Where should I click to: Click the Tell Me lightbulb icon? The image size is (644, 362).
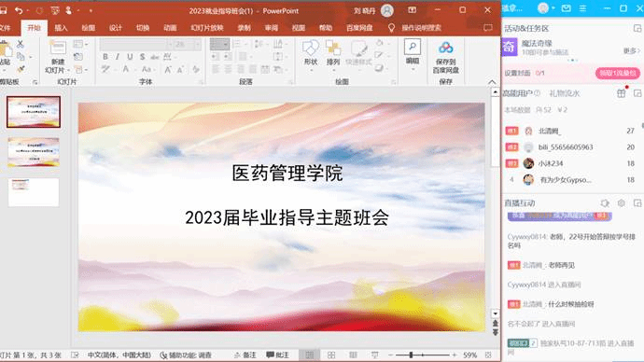click(x=391, y=27)
